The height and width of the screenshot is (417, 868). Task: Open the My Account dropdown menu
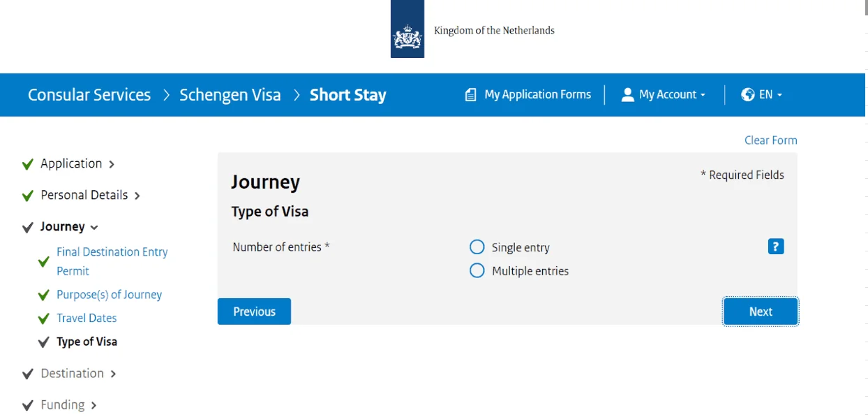[x=672, y=95]
